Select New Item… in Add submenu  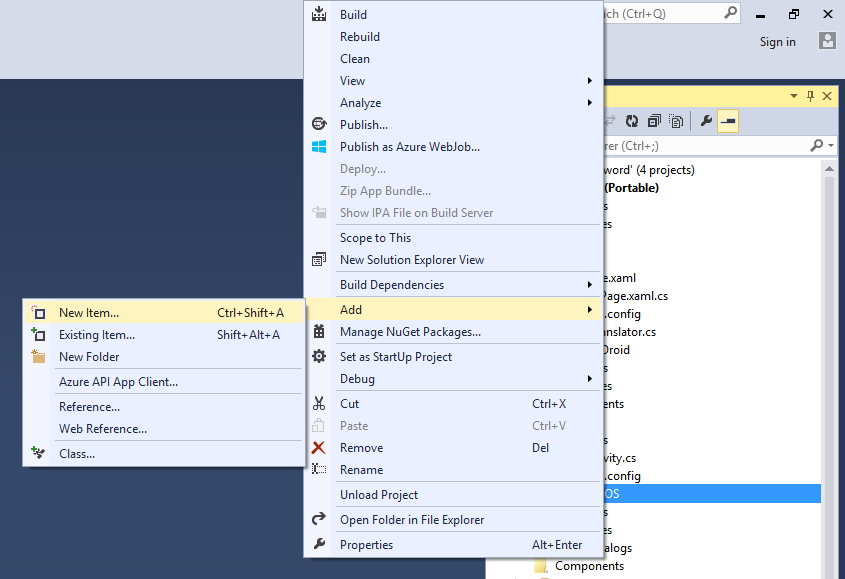click(164, 313)
